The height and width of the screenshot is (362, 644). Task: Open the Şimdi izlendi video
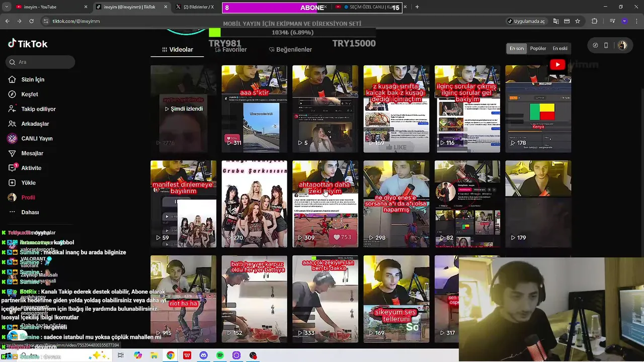(x=183, y=109)
